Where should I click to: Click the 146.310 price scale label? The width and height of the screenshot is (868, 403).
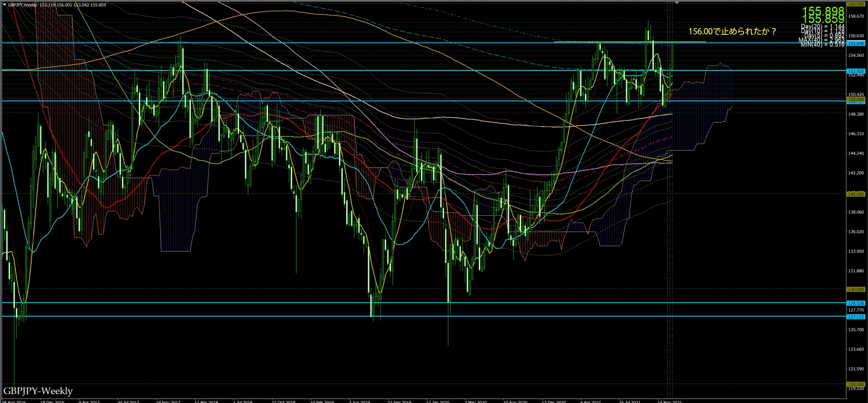[856, 134]
